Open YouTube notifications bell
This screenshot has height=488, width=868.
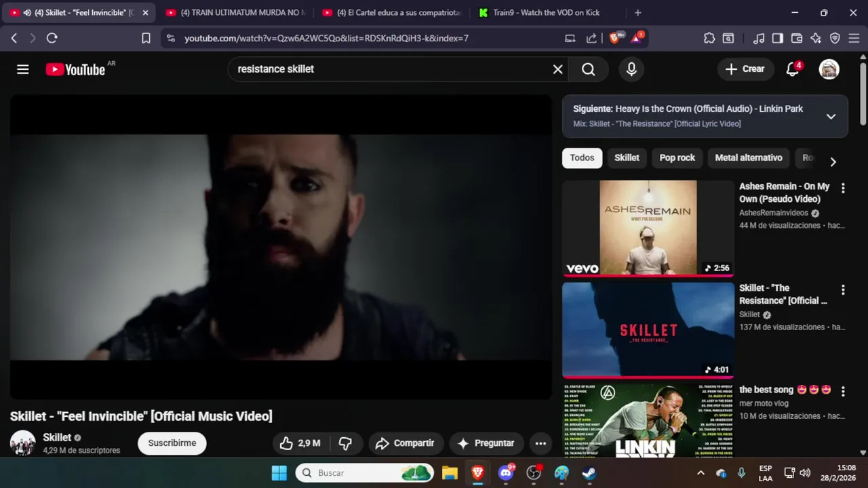pyautogui.click(x=793, y=69)
